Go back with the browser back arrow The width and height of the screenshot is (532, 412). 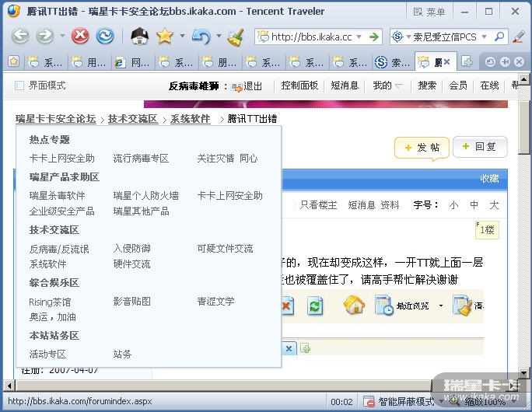tap(20, 36)
